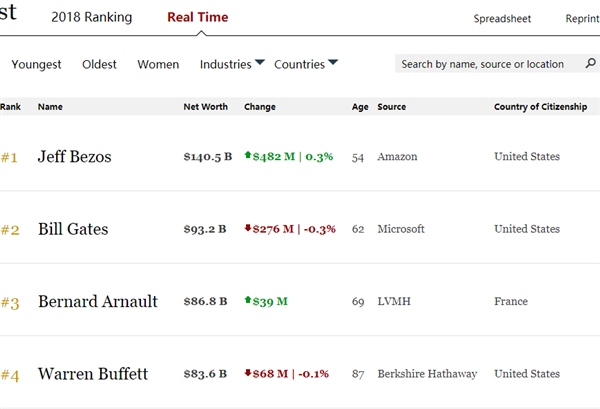Sort by the Net Worth column header

205,107
